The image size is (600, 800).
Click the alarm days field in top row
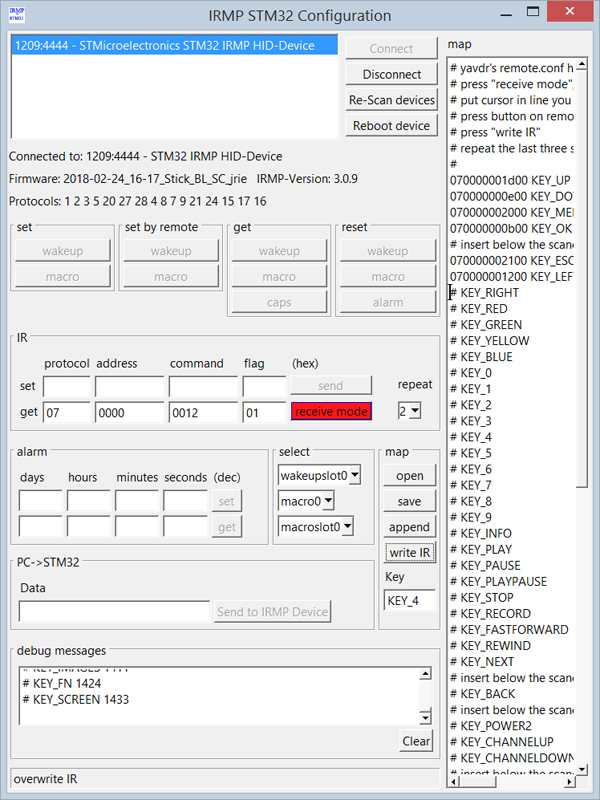40,501
